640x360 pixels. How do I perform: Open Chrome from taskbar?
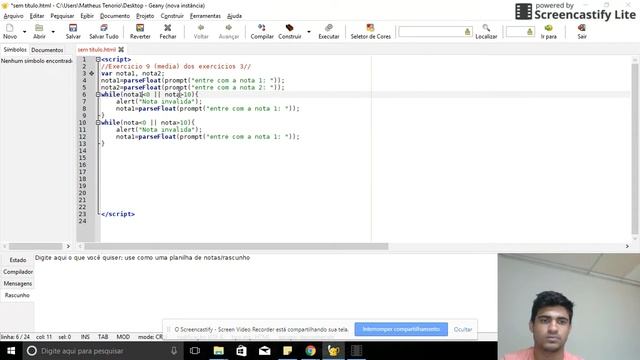tap(311, 351)
